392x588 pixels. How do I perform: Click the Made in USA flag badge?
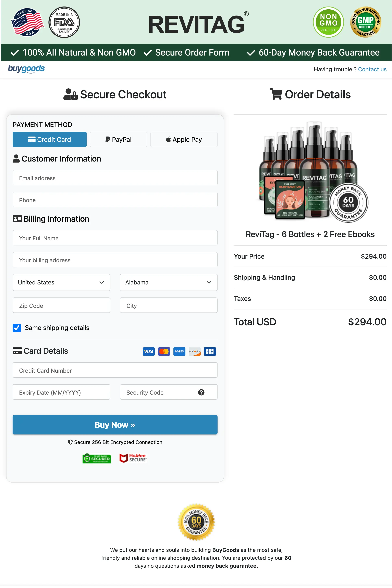coord(27,22)
